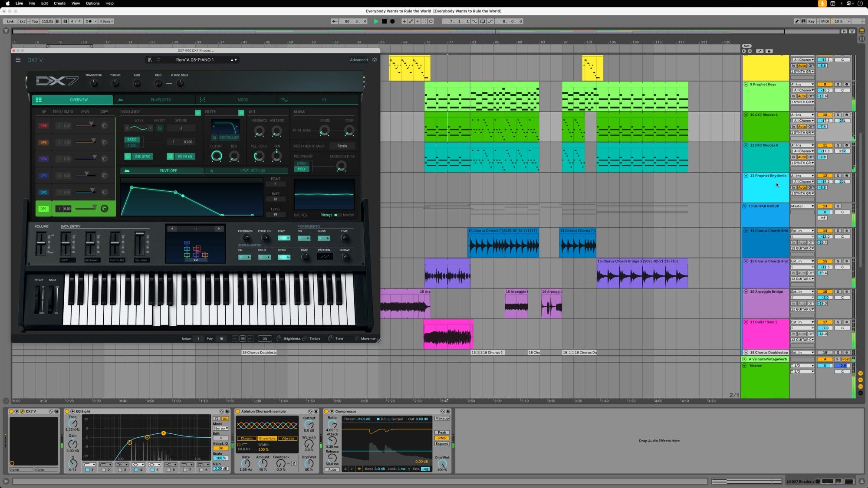Open DX7 V settings gear icon
This screenshot has width=868, height=488.
click(x=375, y=60)
